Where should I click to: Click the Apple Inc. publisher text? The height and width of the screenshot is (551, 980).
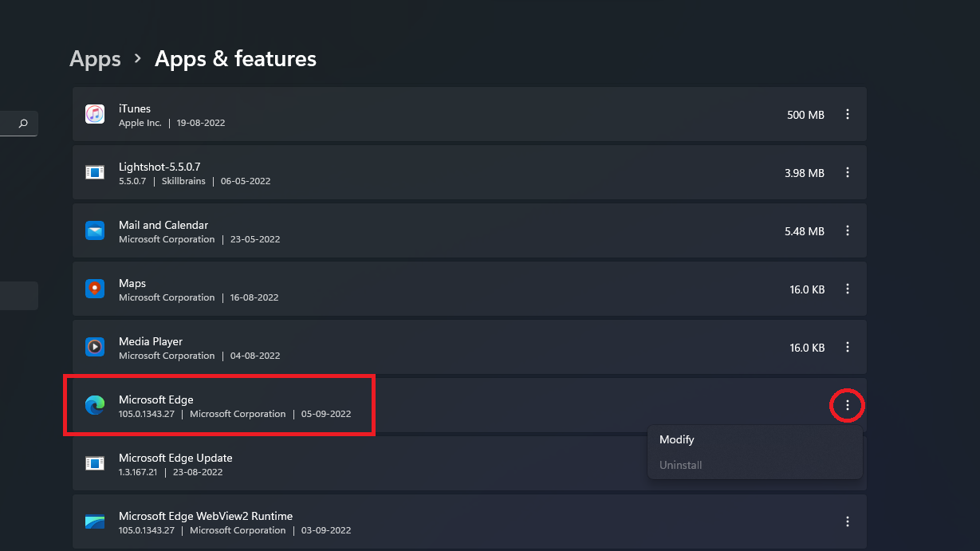(140, 123)
